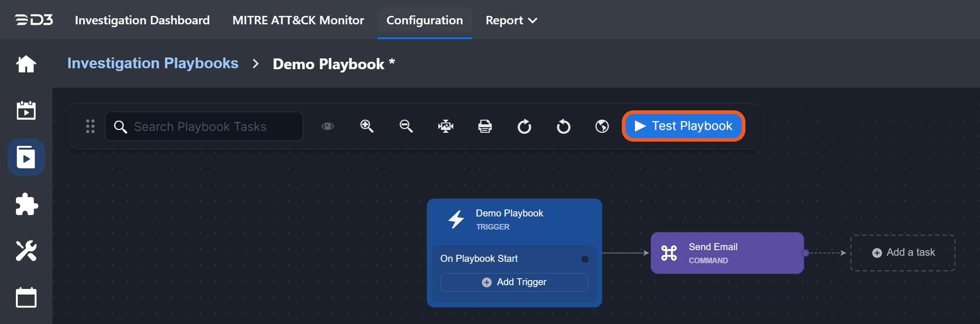
Task: Open the Investigation Dashboard tab
Action: coord(142,21)
